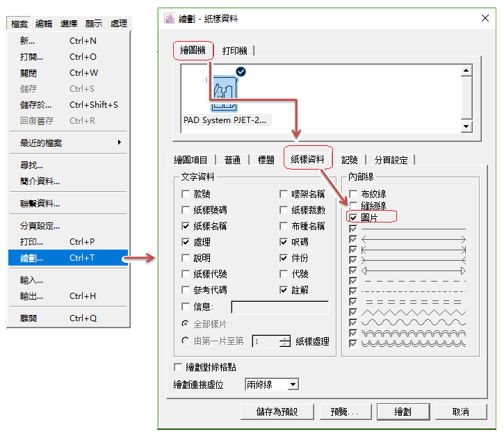
Task: Select the PAD System PJET plotter icon
Action: coord(225,92)
